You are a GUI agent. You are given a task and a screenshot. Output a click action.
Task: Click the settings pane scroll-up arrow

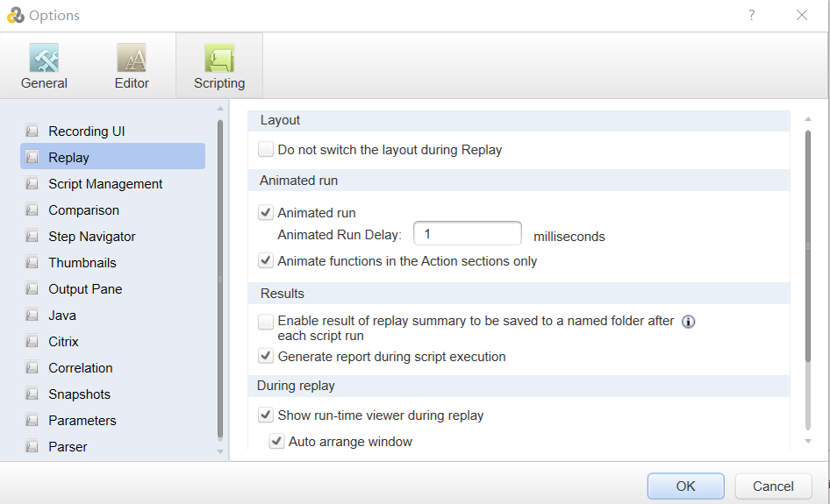click(808, 119)
